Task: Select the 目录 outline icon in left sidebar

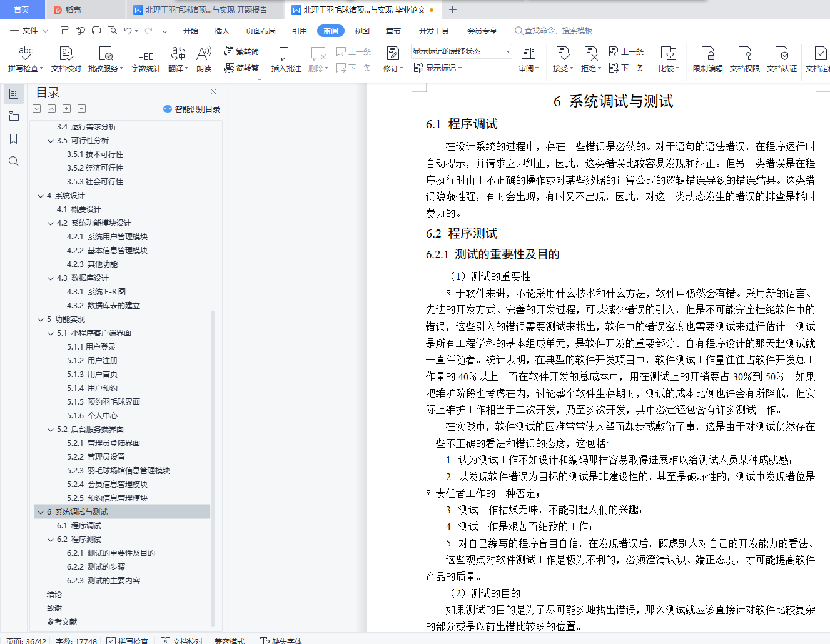Action: click(x=14, y=94)
